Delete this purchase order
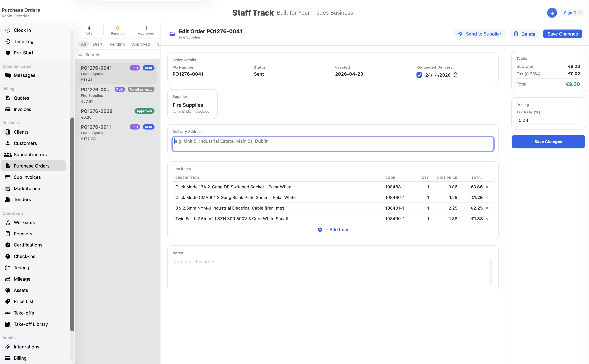Viewport: 589px width, 364px height. 524,34
